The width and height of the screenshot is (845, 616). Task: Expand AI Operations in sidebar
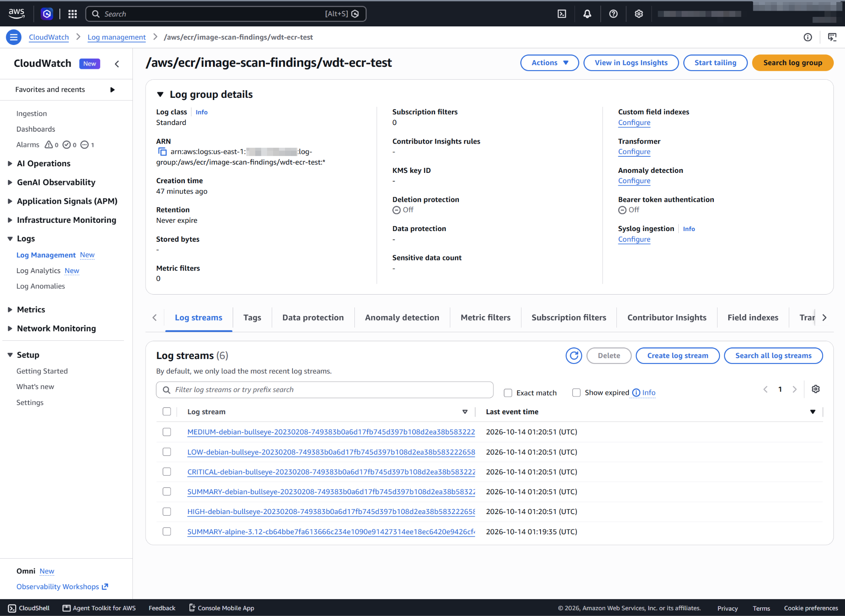pyautogui.click(x=10, y=163)
